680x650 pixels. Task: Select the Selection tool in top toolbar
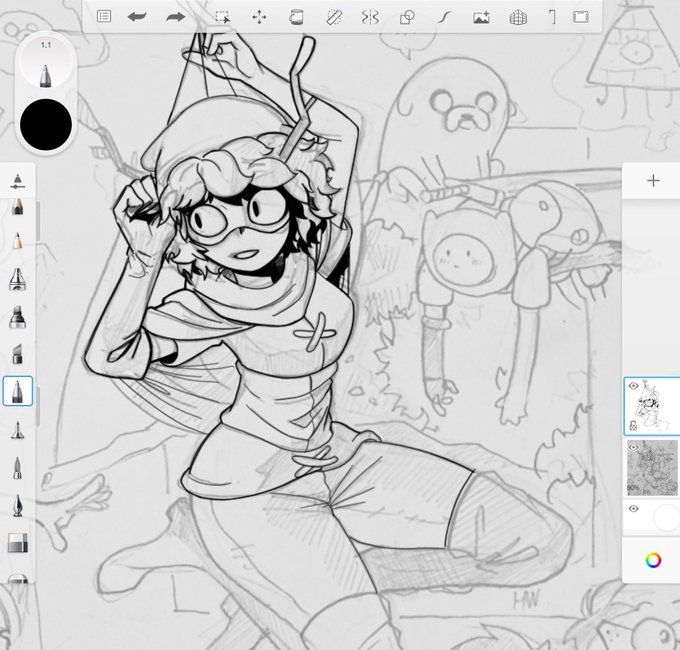point(222,17)
